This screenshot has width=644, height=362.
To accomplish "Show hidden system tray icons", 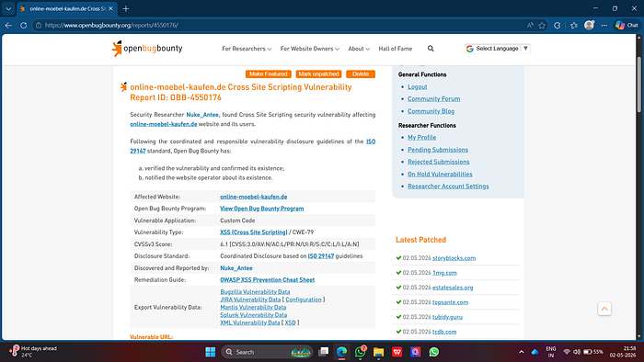I will pos(522,352).
